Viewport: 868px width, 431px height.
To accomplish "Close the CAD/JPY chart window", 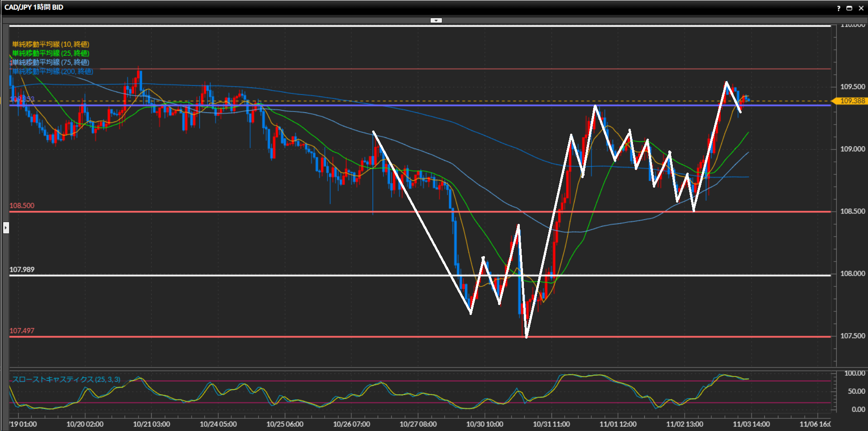I will pos(861,8).
